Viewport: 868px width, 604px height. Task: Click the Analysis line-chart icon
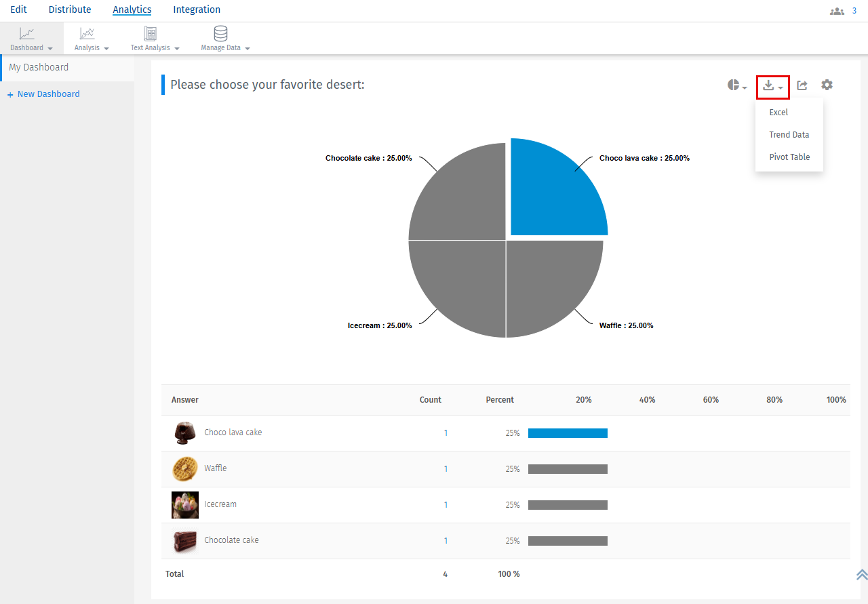click(x=87, y=33)
